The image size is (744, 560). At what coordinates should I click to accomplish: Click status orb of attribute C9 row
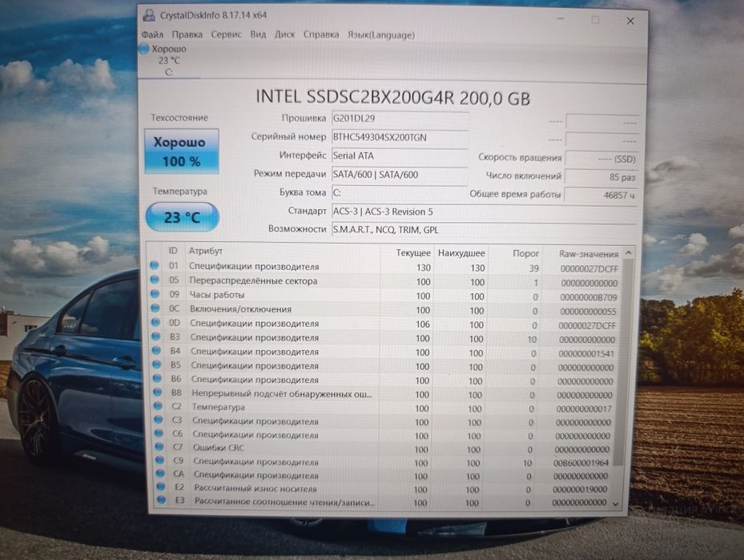pyautogui.click(x=160, y=460)
